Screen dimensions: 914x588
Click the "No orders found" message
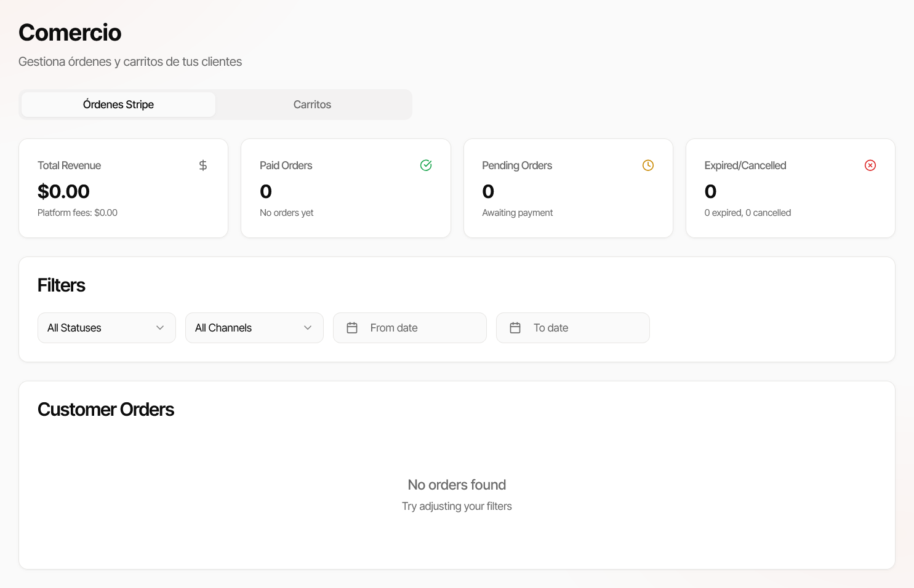[457, 485]
